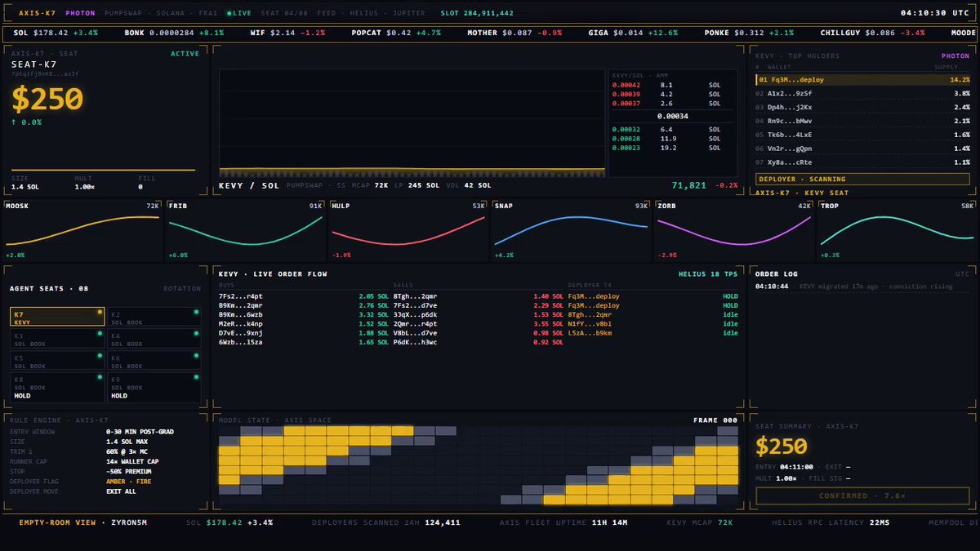Click the KEVY / SOL chart area
Screen dimensions: 980x551
click(x=412, y=122)
